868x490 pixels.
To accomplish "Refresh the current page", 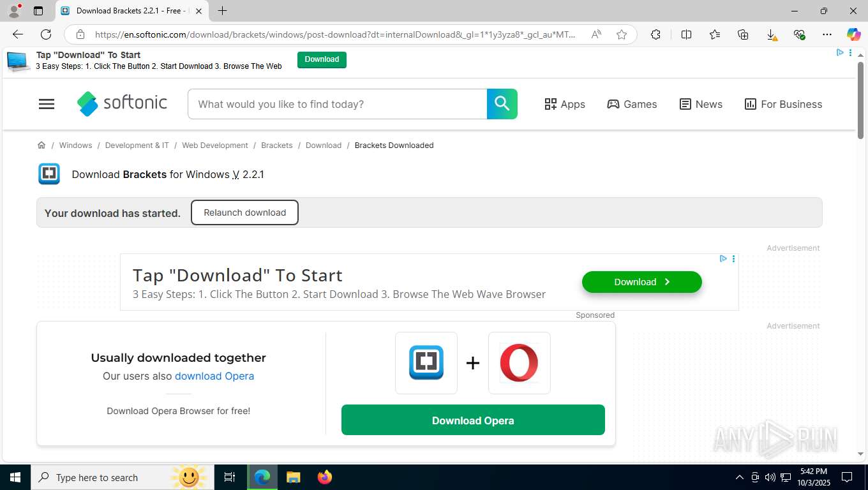I will tap(46, 34).
